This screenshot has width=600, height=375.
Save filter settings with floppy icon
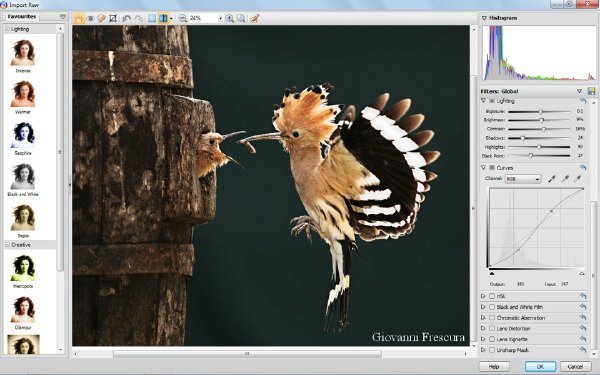point(592,91)
